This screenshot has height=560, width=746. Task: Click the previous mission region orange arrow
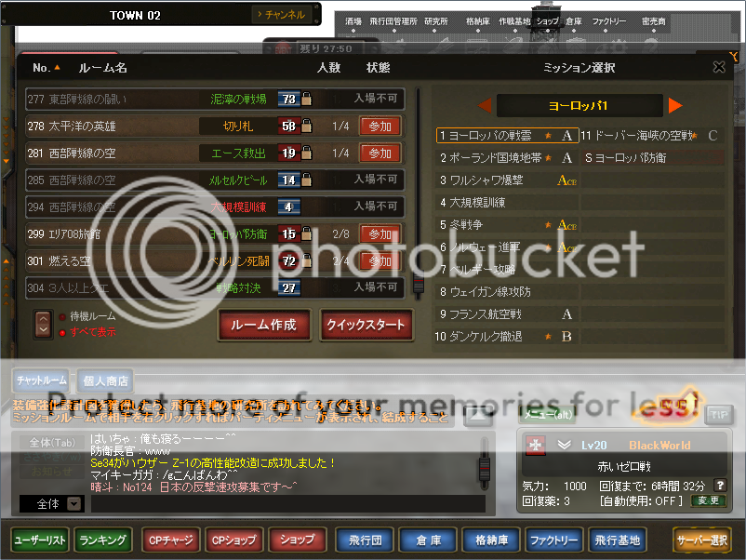pos(484,105)
